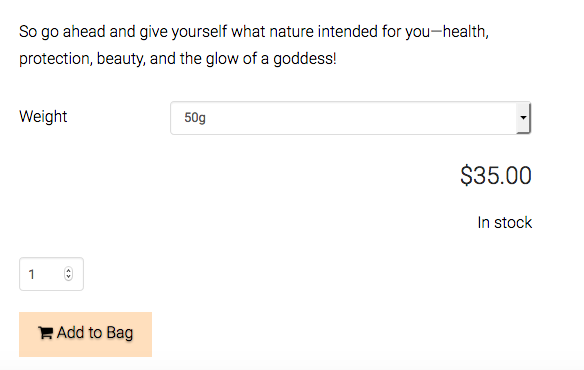Image resolution: width=584 pixels, height=370 pixels.
Task: Click the quantity value 1
Action: (32, 275)
